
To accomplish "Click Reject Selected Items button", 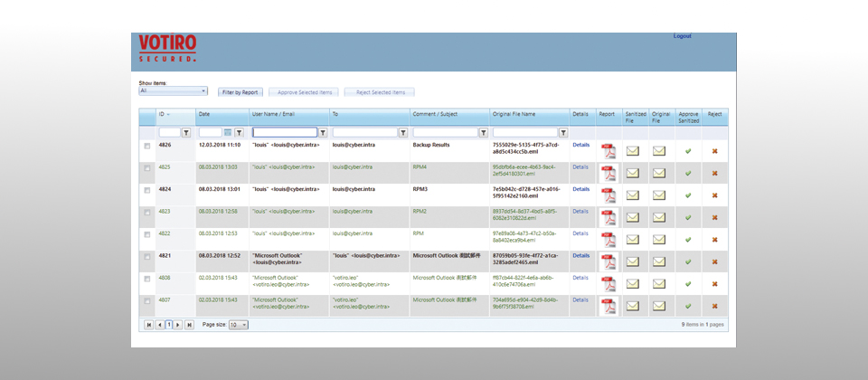I will point(380,92).
